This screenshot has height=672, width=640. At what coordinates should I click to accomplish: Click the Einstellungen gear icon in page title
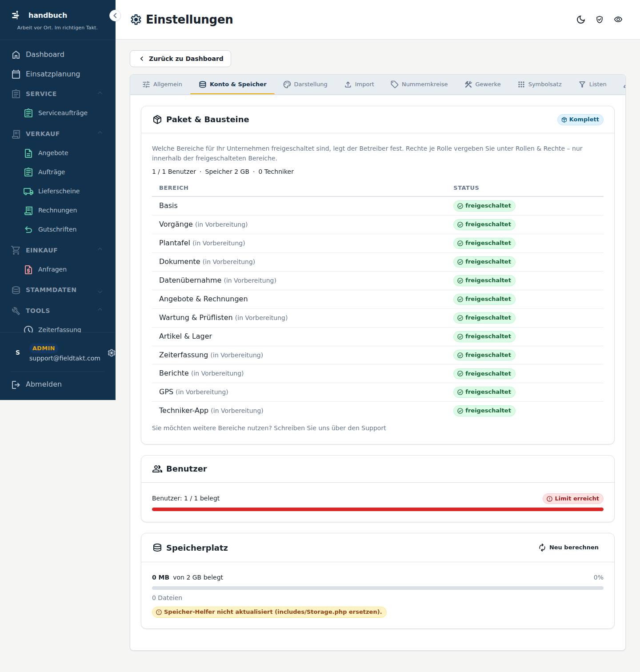point(136,20)
